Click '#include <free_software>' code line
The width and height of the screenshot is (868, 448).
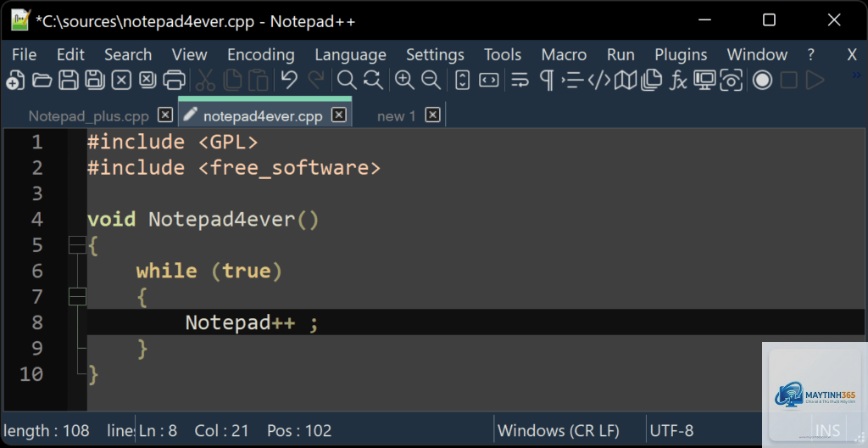234,167
